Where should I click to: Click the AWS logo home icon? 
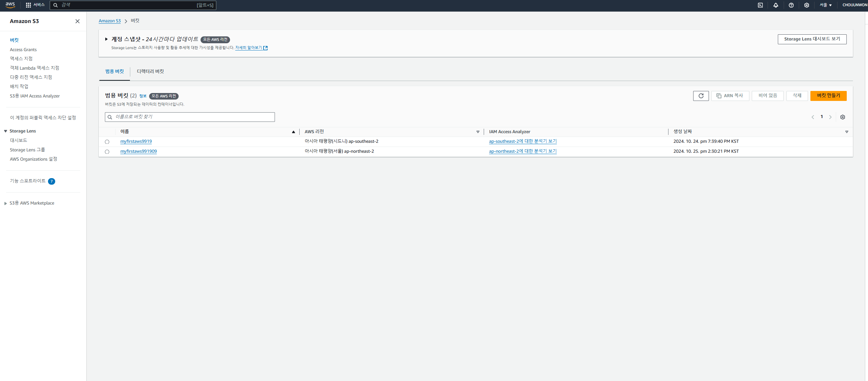pyautogui.click(x=10, y=5)
